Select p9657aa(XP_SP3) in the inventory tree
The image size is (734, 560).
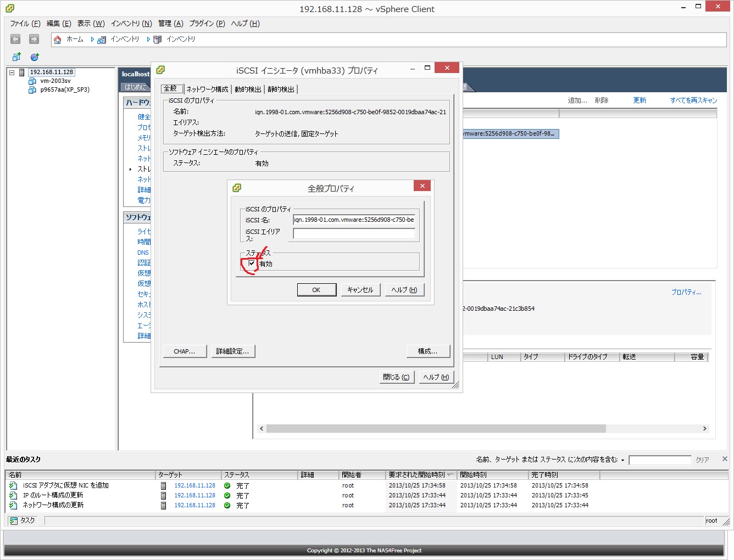pyautogui.click(x=65, y=90)
